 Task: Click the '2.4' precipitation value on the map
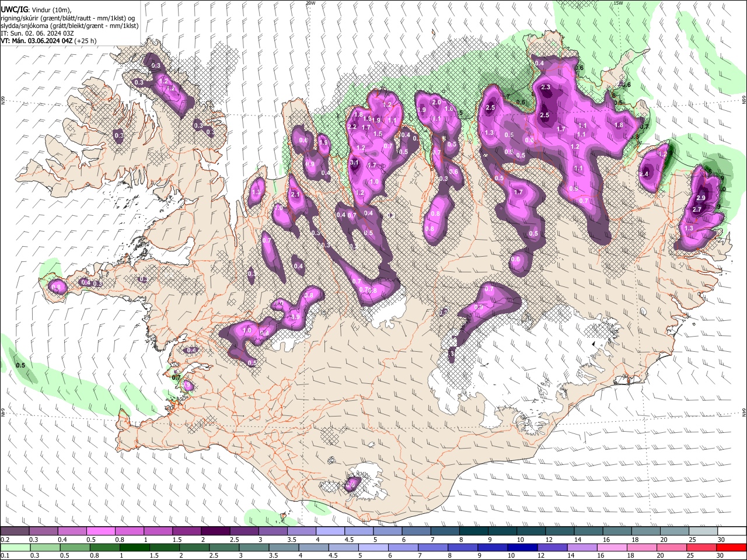(644, 174)
